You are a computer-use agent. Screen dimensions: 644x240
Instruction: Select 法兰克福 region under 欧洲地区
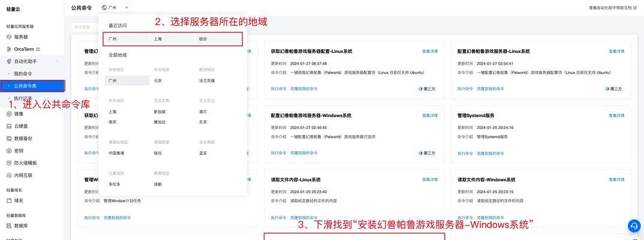[207, 80]
